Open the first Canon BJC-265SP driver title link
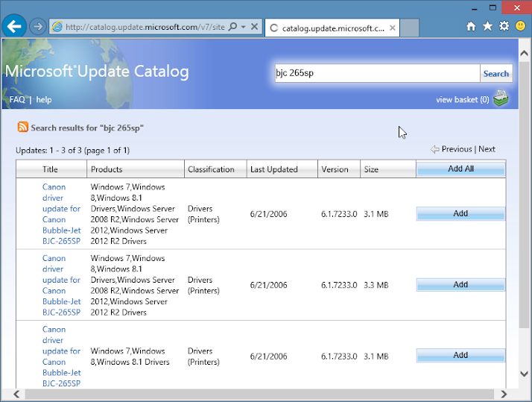The width and height of the screenshot is (532, 402). pos(61,214)
